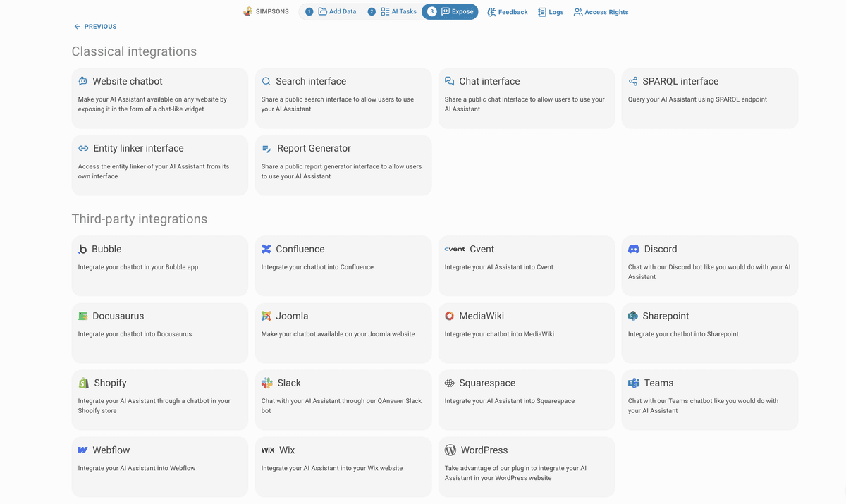Click the Website chatbot icon

tap(83, 81)
